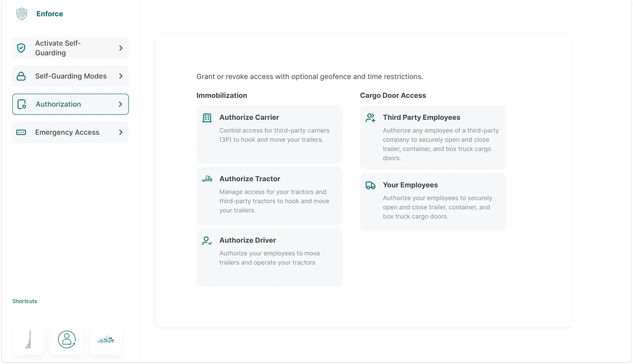This screenshot has height=364, width=633.
Task: Click the Enforce fingerprint shield logo
Action: click(x=22, y=14)
